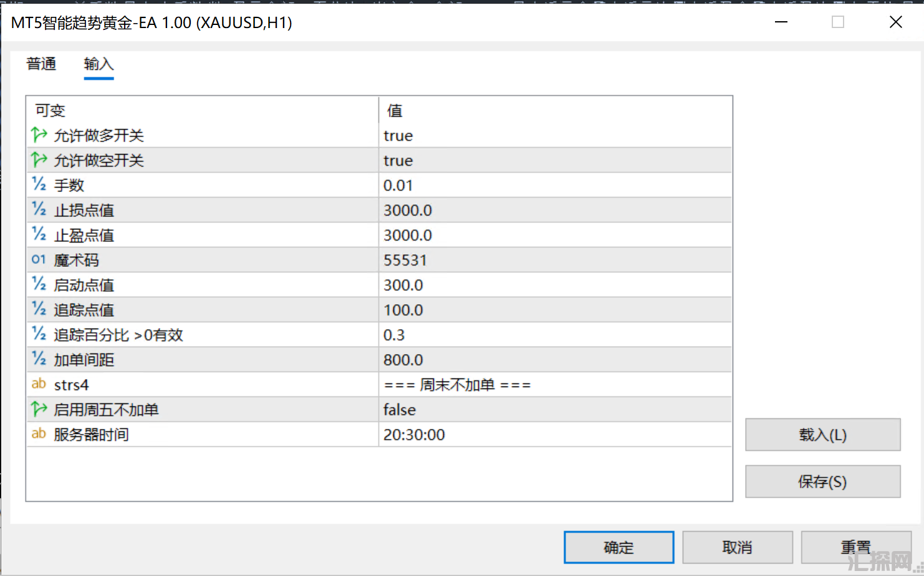
Task: Click the green arrow icon beside 启用周五不加单
Action: pos(39,409)
